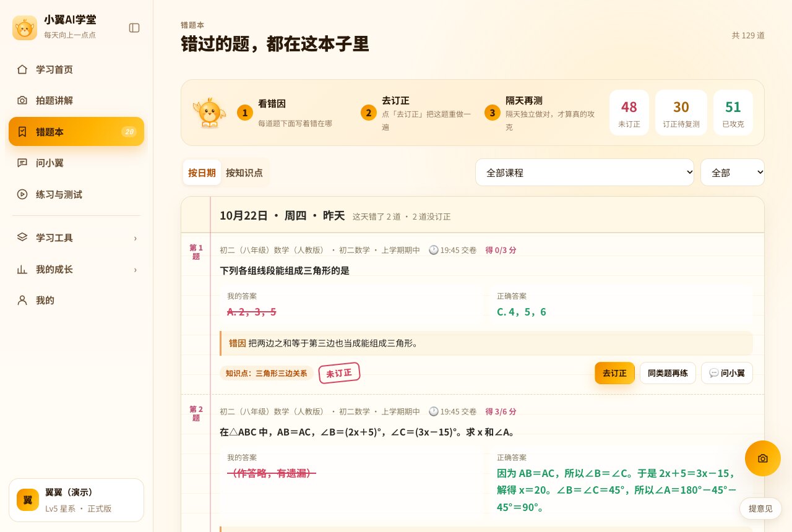
Task: Click the person icon beside 我的
Action: [x=22, y=300]
